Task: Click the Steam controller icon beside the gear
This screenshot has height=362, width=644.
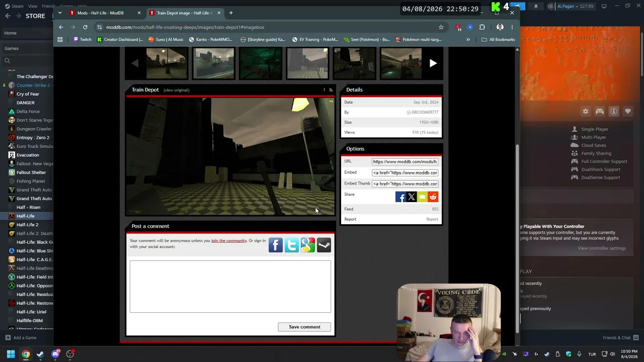Action: tap(600, 111)
